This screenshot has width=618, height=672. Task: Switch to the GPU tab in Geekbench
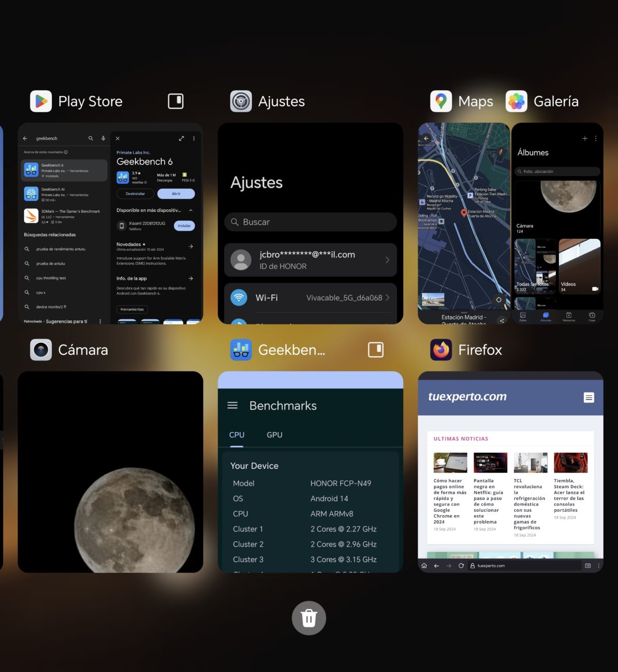pos(274,435)
